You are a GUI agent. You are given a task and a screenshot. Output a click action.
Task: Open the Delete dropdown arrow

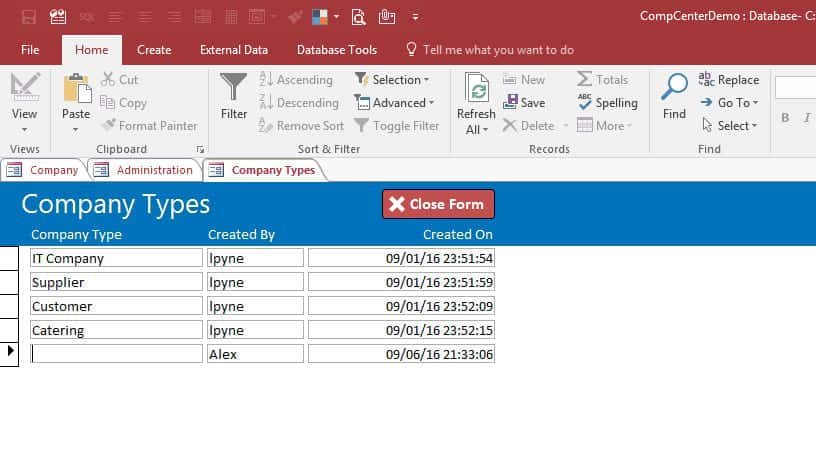[x=566, y=126]
